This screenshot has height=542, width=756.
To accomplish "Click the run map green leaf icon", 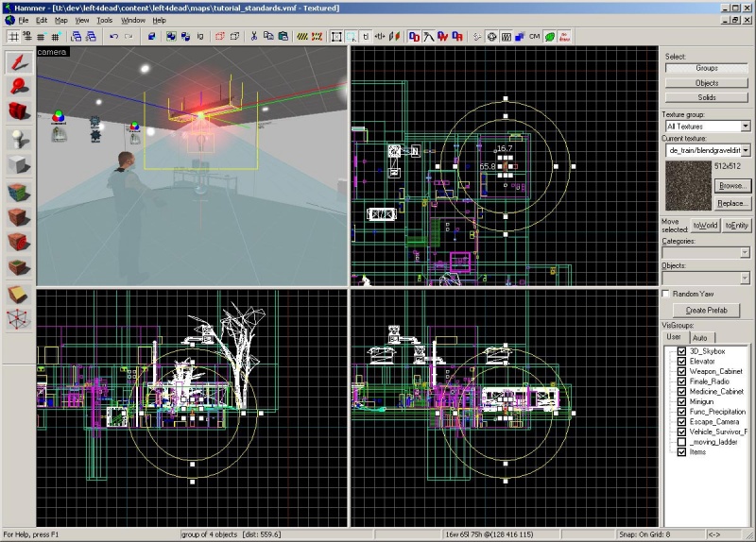I will coord(550,37).
